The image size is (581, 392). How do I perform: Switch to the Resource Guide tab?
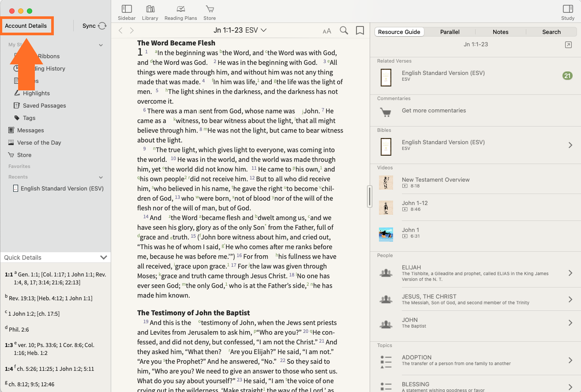[x=399, y=32]
